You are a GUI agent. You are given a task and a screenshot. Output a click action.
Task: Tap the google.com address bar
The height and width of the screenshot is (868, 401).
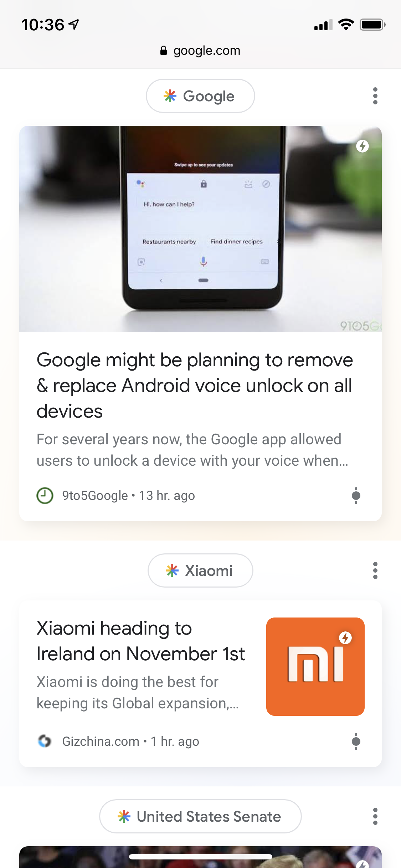(x=200, y=51)
